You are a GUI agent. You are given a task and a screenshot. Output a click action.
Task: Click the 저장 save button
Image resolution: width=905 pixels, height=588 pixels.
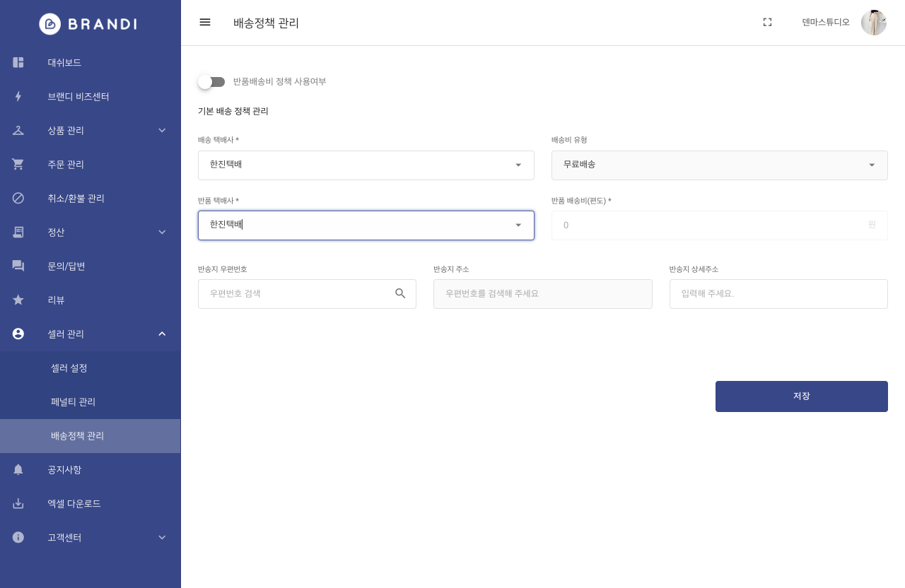coord(801,396)
